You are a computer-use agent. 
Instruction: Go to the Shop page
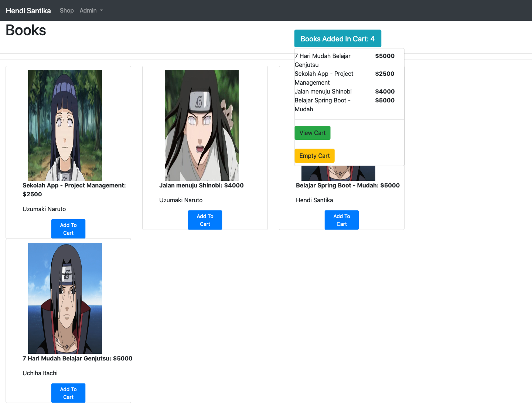point(67,10)
